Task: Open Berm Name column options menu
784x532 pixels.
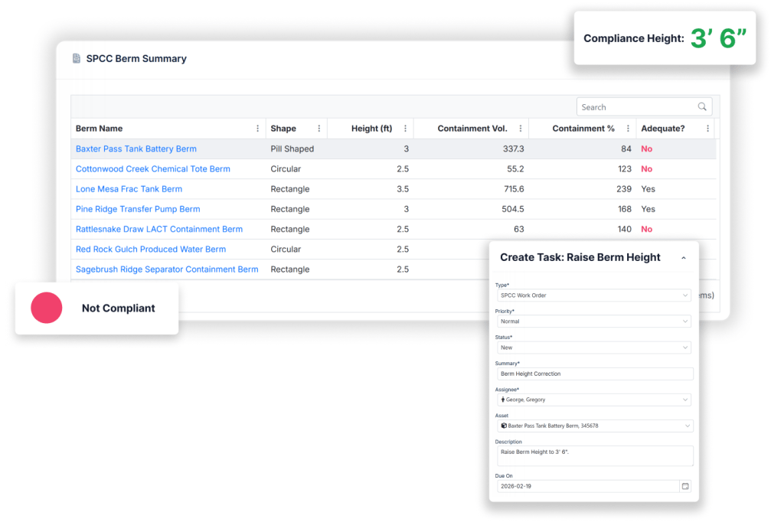Action: coord(257,129)
